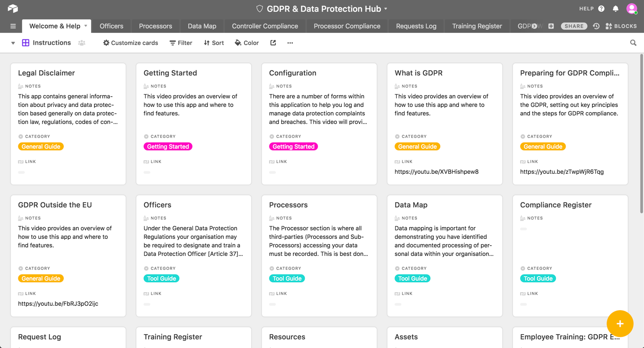Viewport: 644px width, 348px height.
Task: Switch to the Officers tab
Action: point(111,26)
